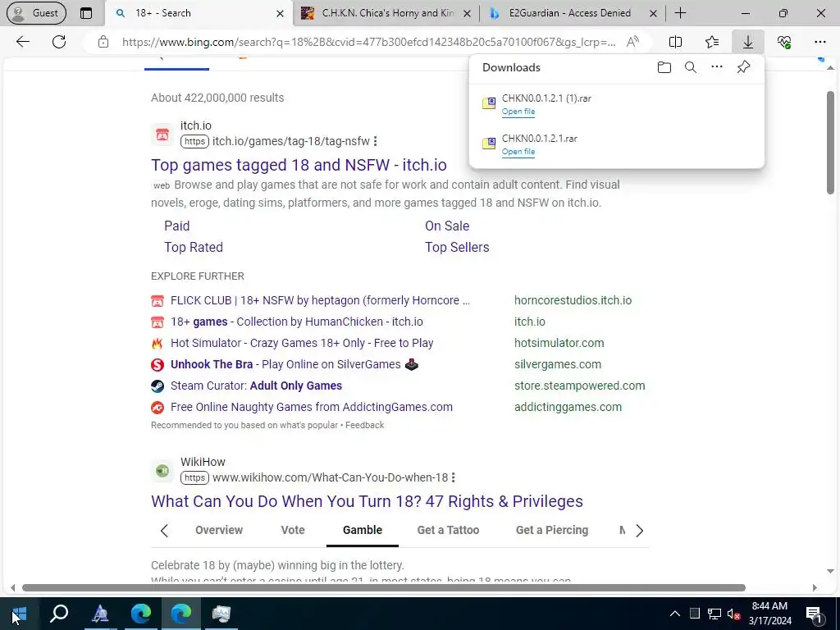This screenshot has width=840, height=630.
Task: Pin the Downloads panel
Action: (x=743, y=67)
